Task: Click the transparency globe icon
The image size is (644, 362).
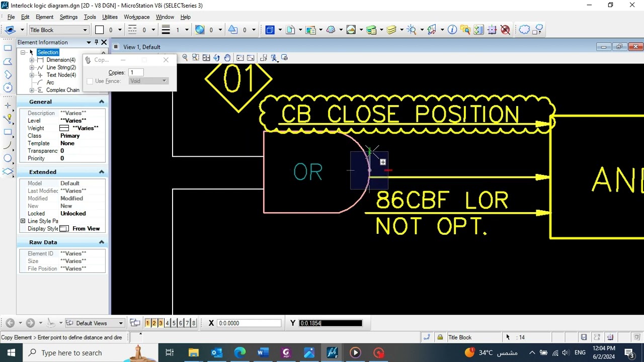Action: click(x=200, y=30)
